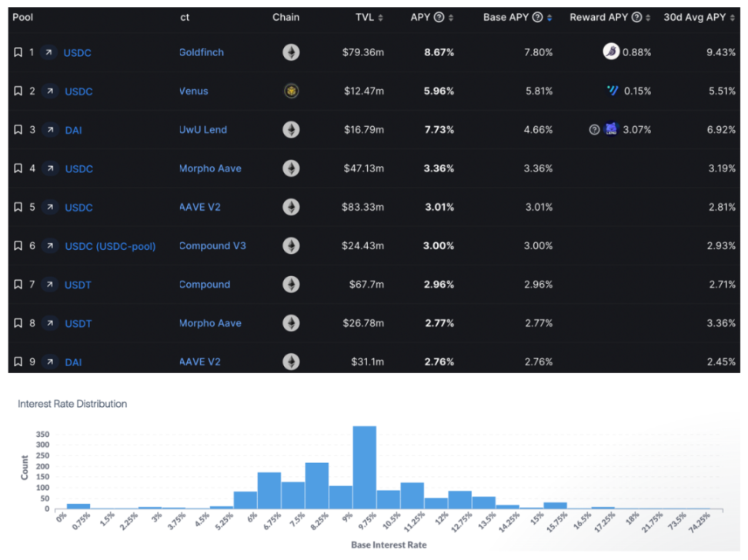Viewport: 748px width, 560px height.
Task: Open Reward APY column help tooltip icon
Action: pos(636,17)
